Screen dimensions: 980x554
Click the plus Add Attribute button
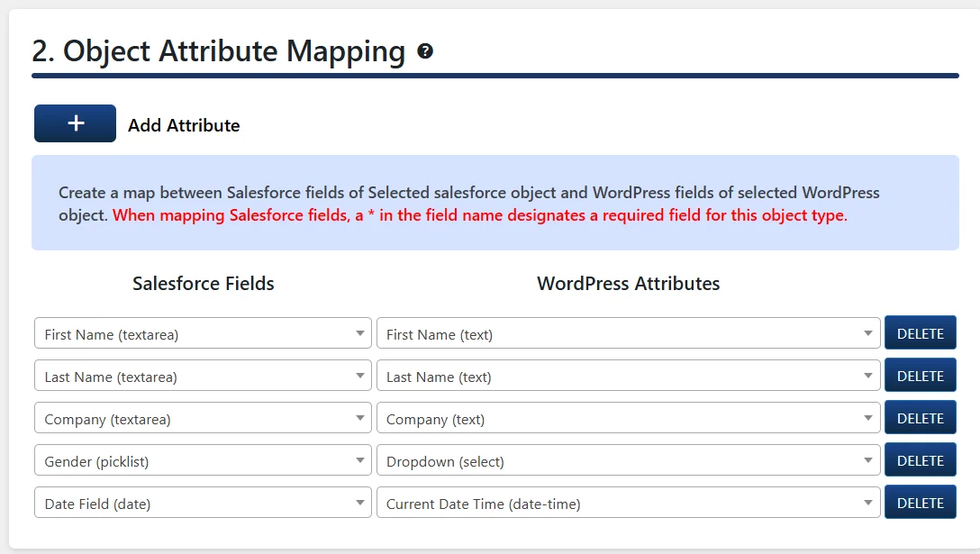pos(75,123)
